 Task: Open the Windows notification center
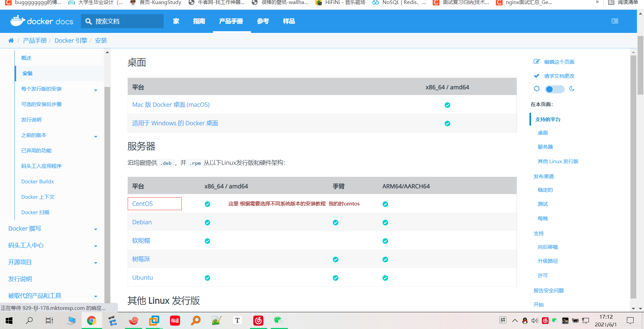[630, 320]
